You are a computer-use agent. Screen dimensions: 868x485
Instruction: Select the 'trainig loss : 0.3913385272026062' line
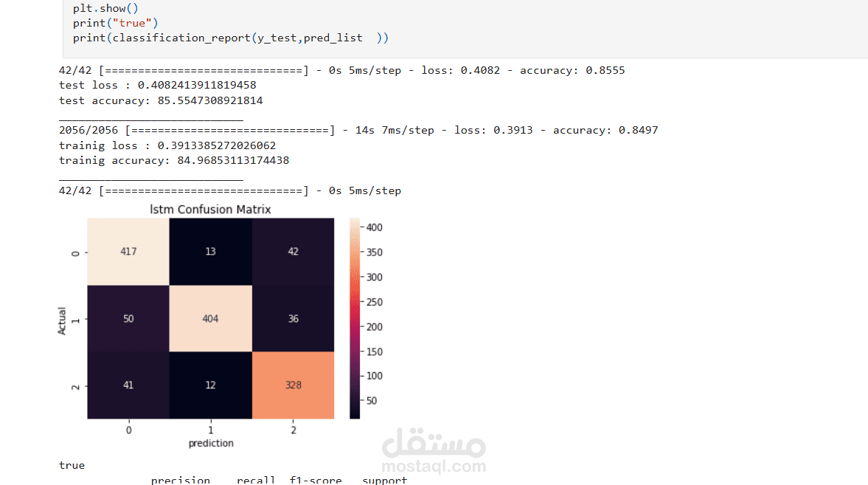pyautogui.click(x=167, y=145)
